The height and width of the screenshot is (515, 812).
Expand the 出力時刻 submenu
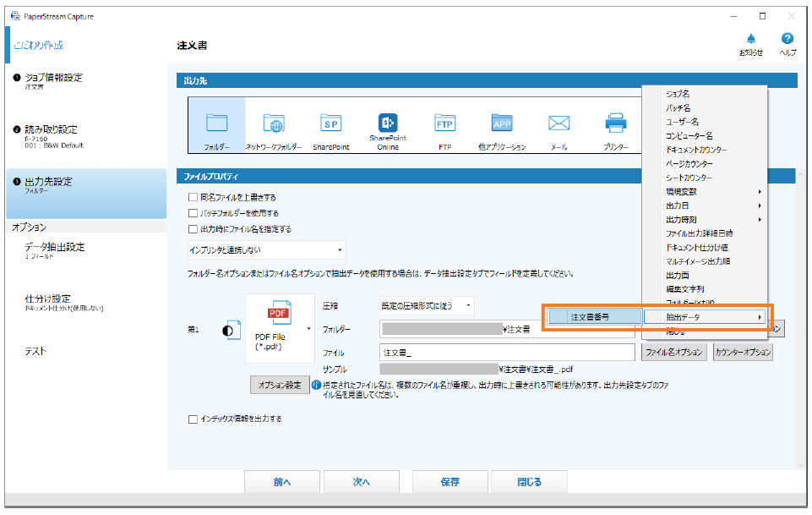click(x=705, y=220)
